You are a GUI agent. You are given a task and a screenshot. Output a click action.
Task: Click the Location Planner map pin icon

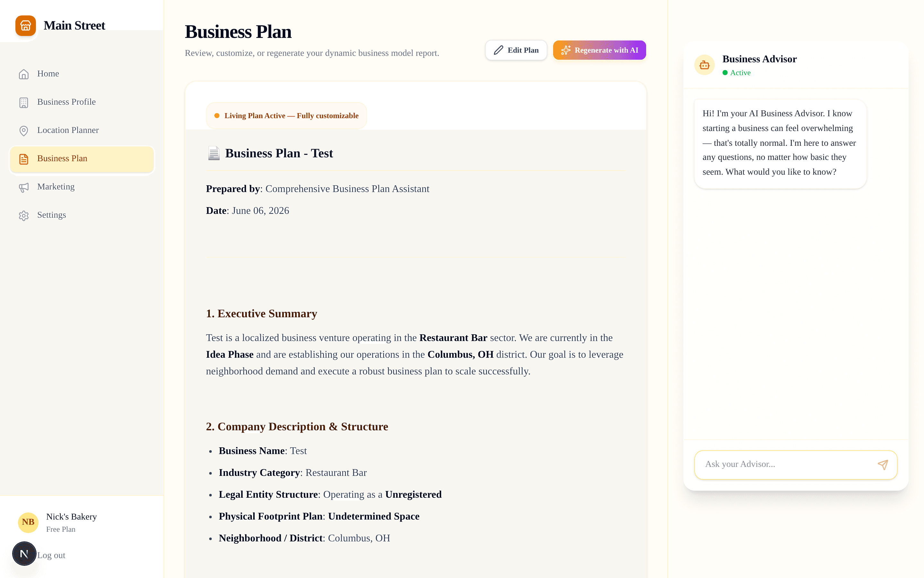pyautogui.click(x=24, y=130)
